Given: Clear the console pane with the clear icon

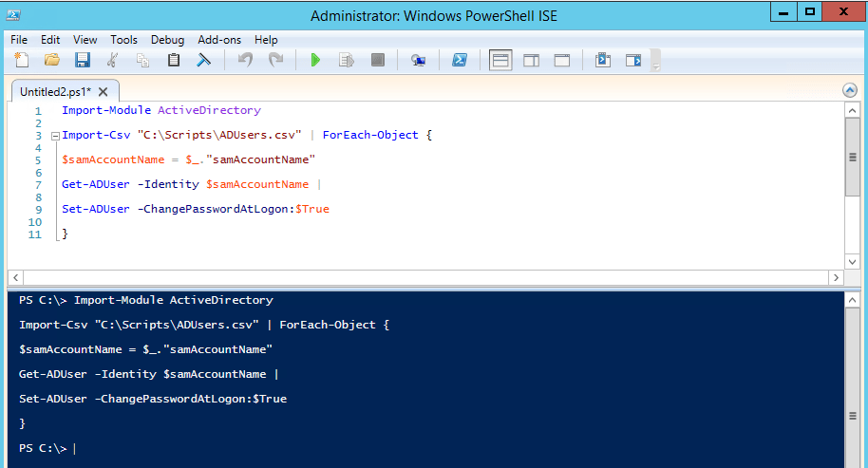Looking at the screenshot, I should point(204,60).
